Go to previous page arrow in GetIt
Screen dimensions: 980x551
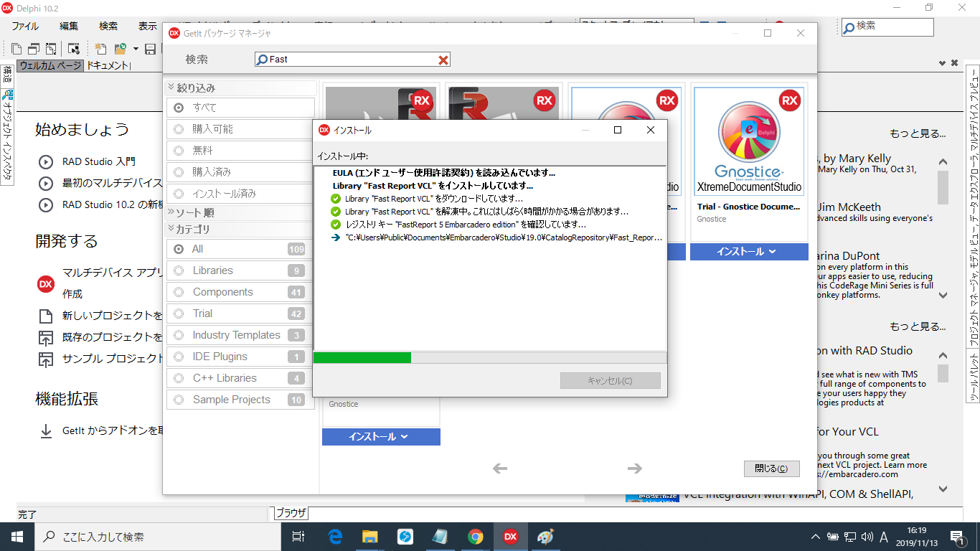pyautogui.click(x=500, y=468)
